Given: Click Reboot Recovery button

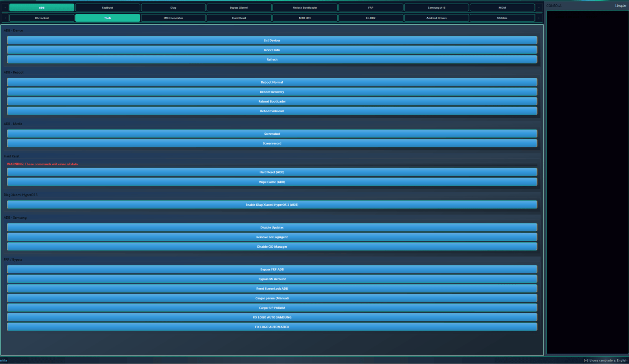Looking at the screenshot, I should coord(272,92).
